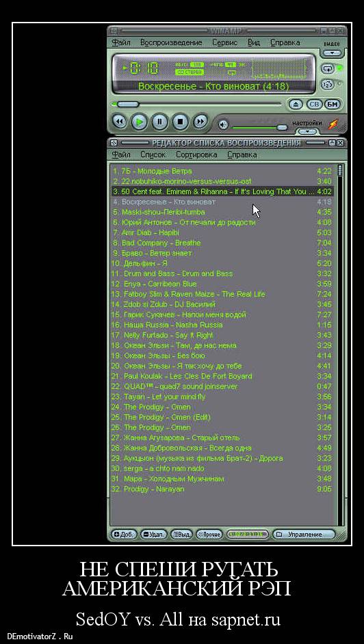Click the Eject open-file button
This screenshot has height=644, width=364.
[296, 105]
